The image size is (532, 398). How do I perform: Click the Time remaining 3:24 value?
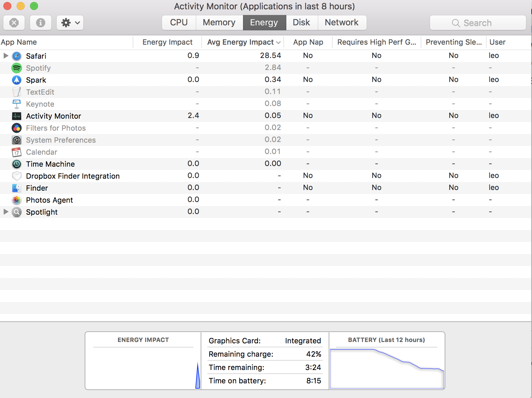[x=313, y=367]
